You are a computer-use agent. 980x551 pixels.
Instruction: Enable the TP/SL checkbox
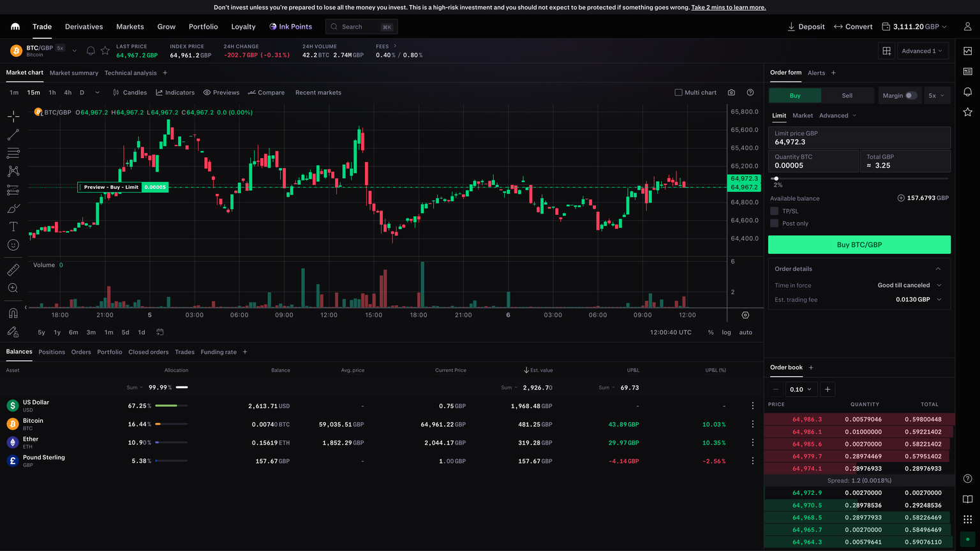(x=775, y=211)
